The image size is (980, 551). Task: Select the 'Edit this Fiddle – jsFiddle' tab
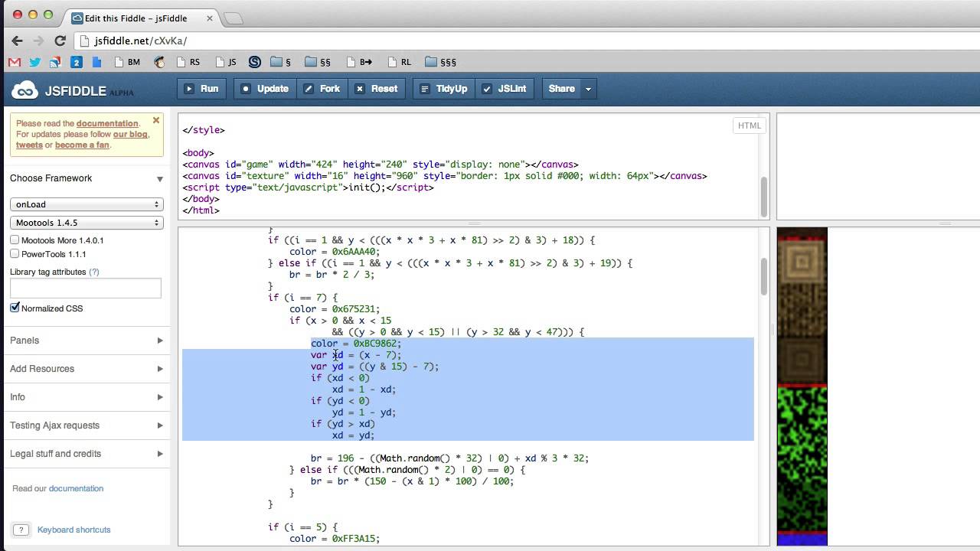(x=136, y=18)
